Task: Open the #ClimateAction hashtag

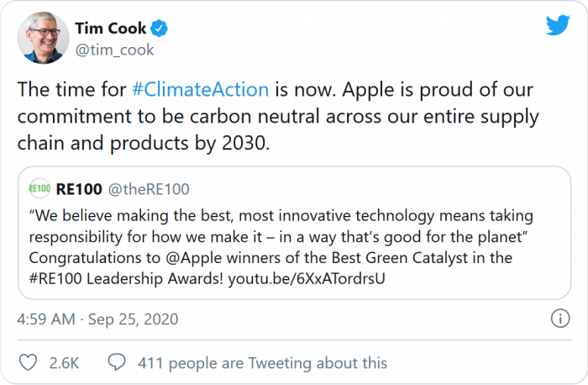Action: pyautogui.click(x=200, y=89)
